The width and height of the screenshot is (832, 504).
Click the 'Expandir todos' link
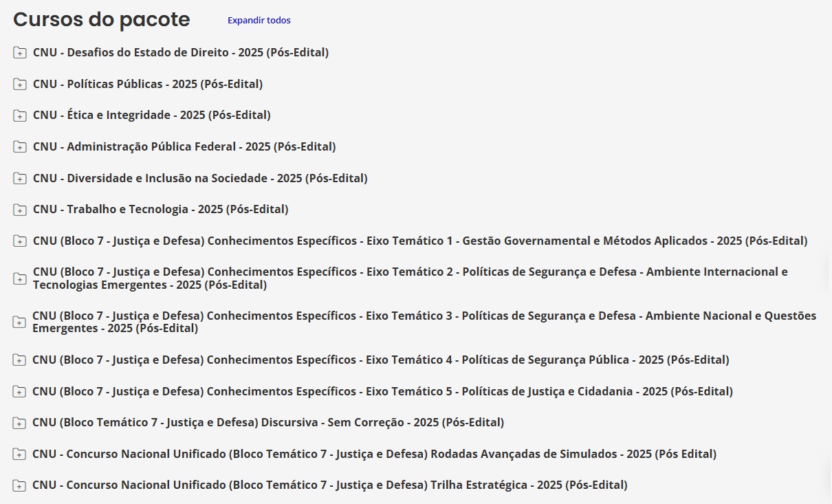click(259, 21)
